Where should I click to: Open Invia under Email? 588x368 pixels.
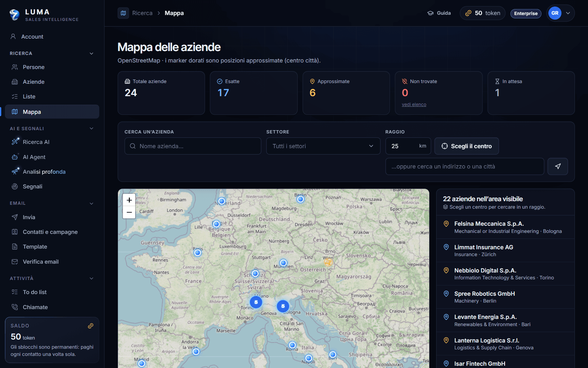pyautogui.click(x=52, y=217)
